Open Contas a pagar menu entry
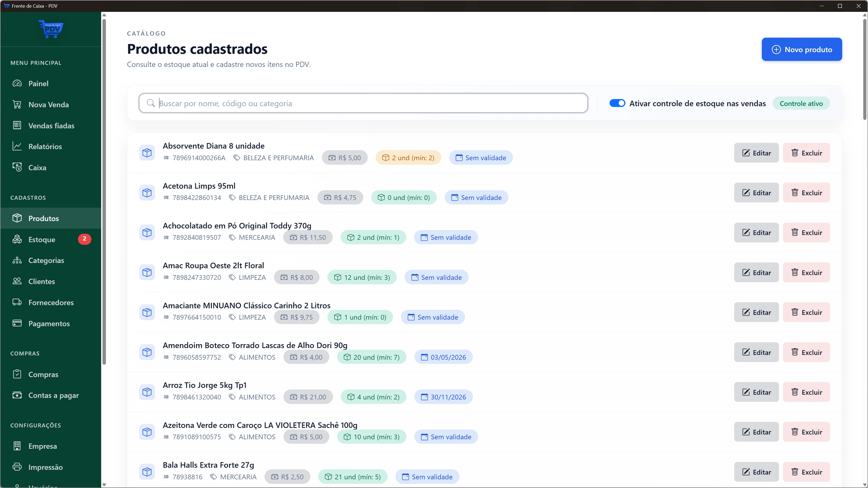The height and width of the screenshot is (488, 868). (53, 395)
